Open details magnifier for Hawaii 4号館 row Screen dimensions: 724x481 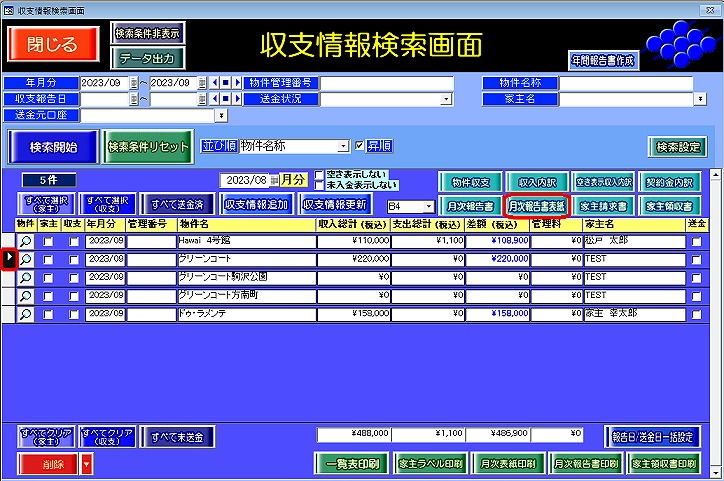click(x=26, y=241)
